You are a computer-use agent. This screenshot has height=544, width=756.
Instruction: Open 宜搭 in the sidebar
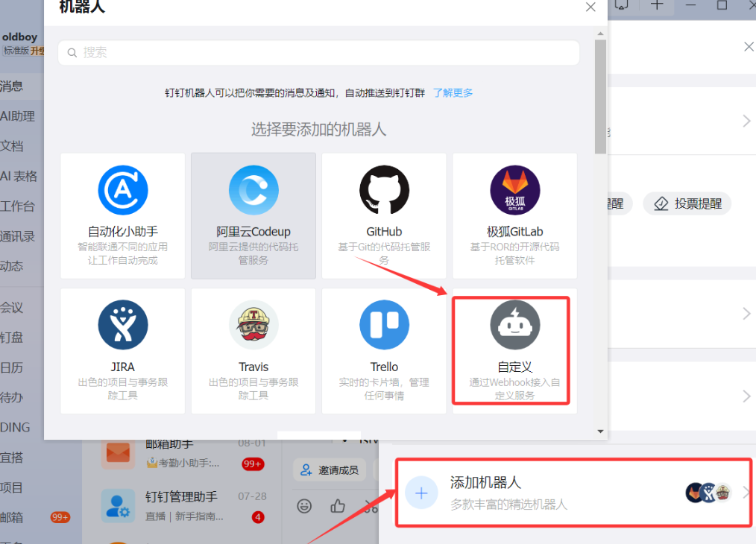12,458
